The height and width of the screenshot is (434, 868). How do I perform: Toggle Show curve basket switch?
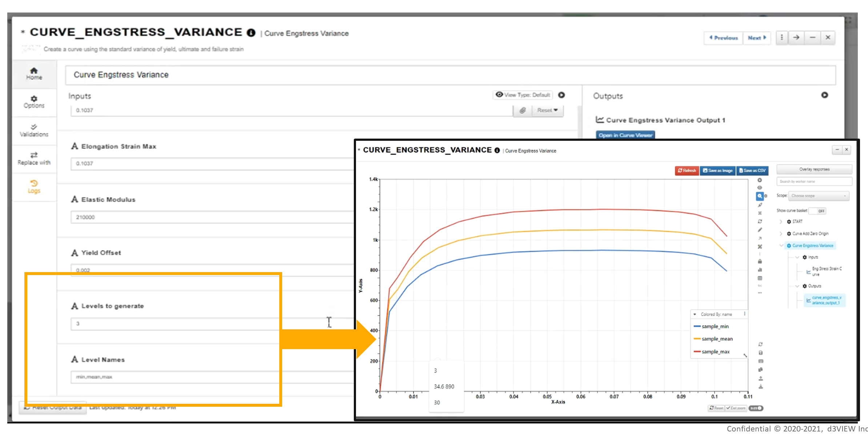tap(817, 211)
